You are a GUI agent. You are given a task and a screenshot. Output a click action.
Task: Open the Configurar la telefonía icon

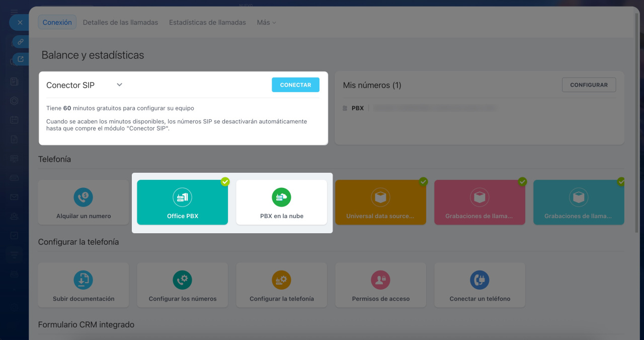click(x=281, y=280)
